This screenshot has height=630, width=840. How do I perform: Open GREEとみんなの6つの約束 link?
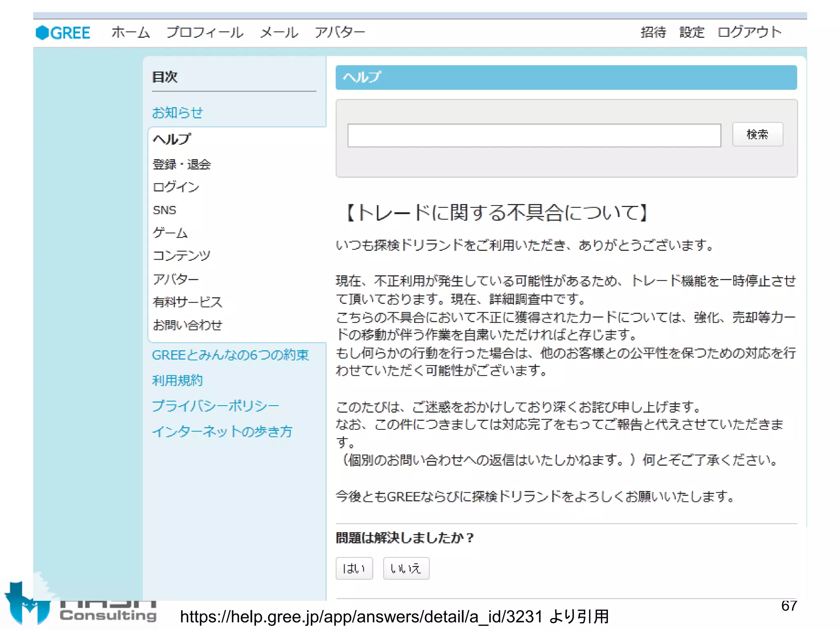click(x=230, y=355)
